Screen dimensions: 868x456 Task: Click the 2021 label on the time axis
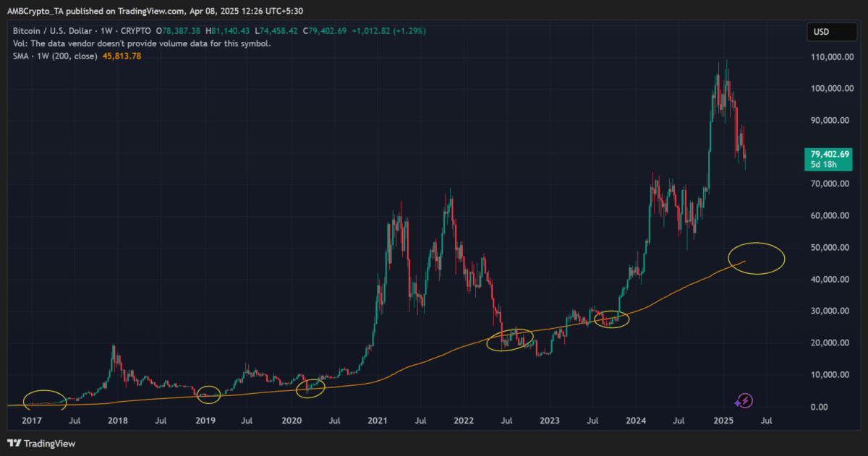[378, 420]
